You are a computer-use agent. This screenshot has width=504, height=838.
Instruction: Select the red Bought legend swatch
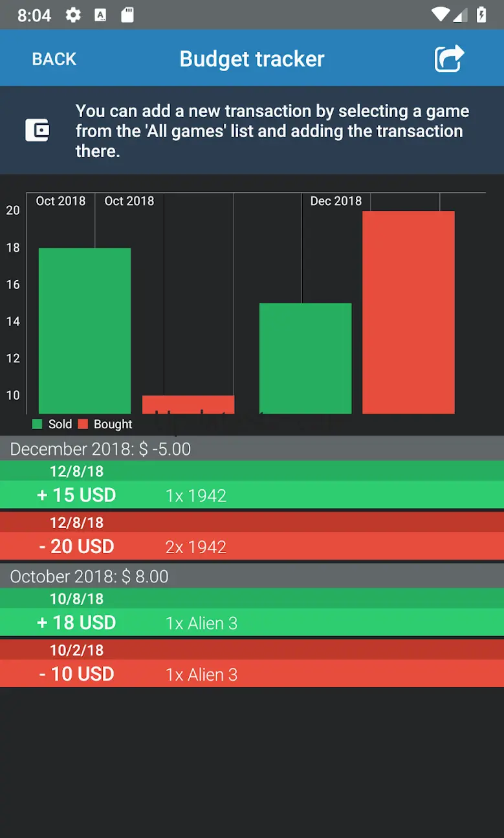click(x=83, y=425)
